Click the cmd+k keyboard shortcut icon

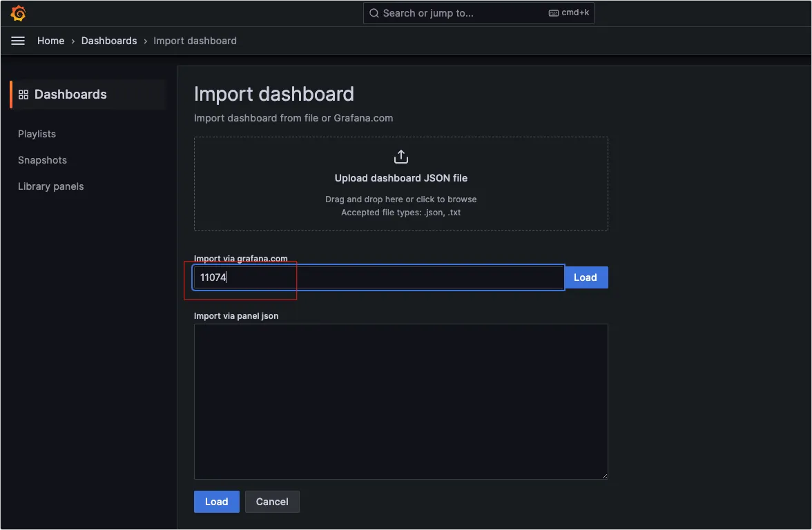(553, 13)
